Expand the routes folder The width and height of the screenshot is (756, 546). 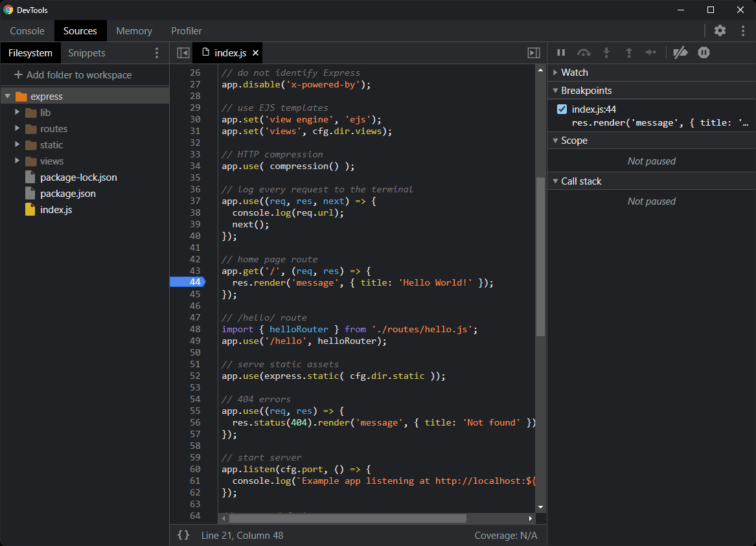click(x=18, y=128)
